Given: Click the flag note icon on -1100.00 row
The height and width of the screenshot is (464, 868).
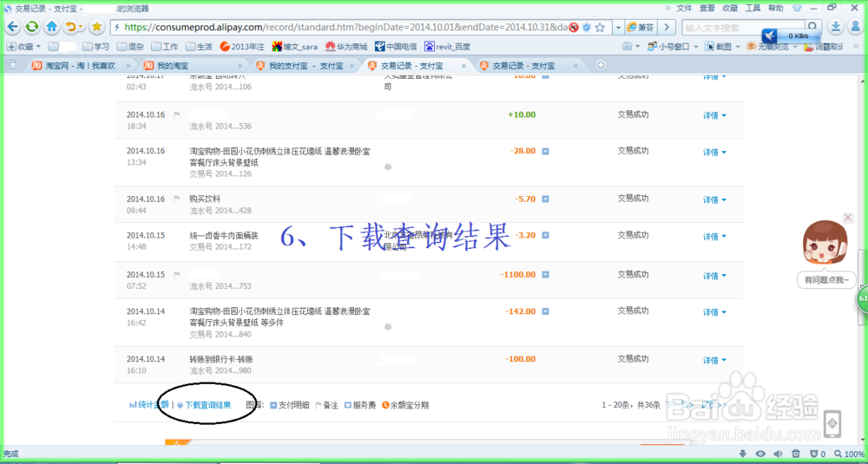Looking at the screenshot, I should (x=177, y=275).
